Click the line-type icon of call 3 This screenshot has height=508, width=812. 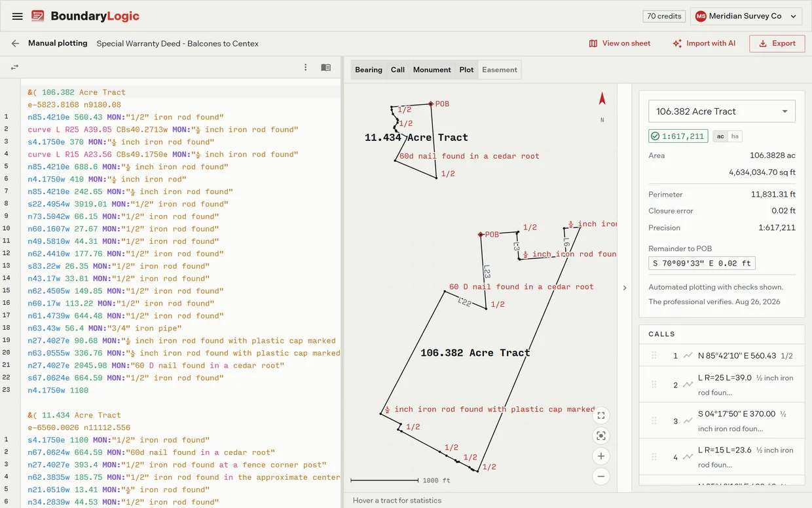688,421
